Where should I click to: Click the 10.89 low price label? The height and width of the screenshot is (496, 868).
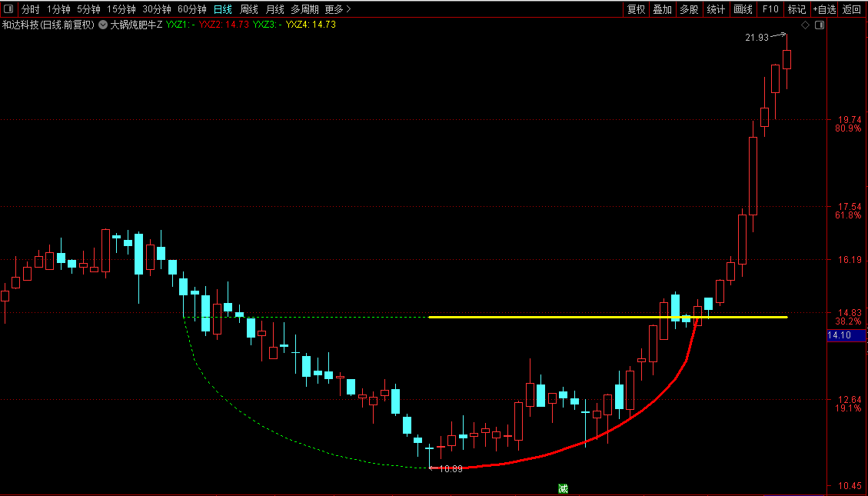point(450,469)
